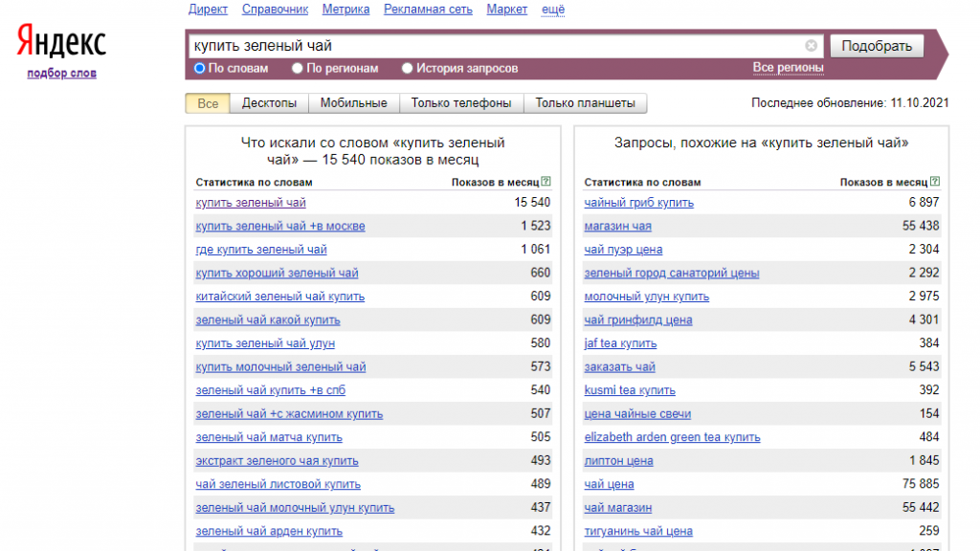980x551 pixels.
Task: Click the help icon in the left table header
Action: coord(546,181)
